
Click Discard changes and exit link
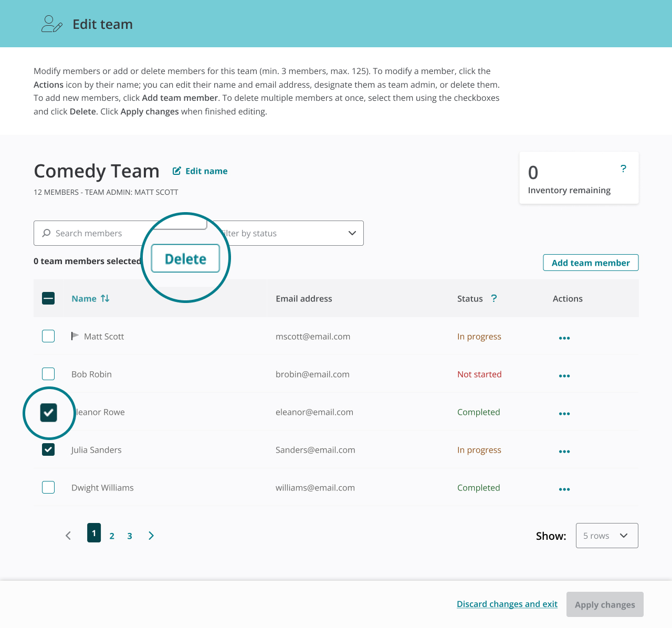pos(507,604)
